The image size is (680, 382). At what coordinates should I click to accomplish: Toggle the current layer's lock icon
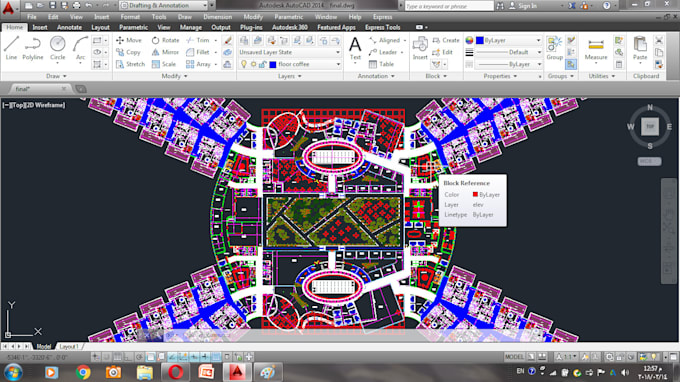(262, 64)
